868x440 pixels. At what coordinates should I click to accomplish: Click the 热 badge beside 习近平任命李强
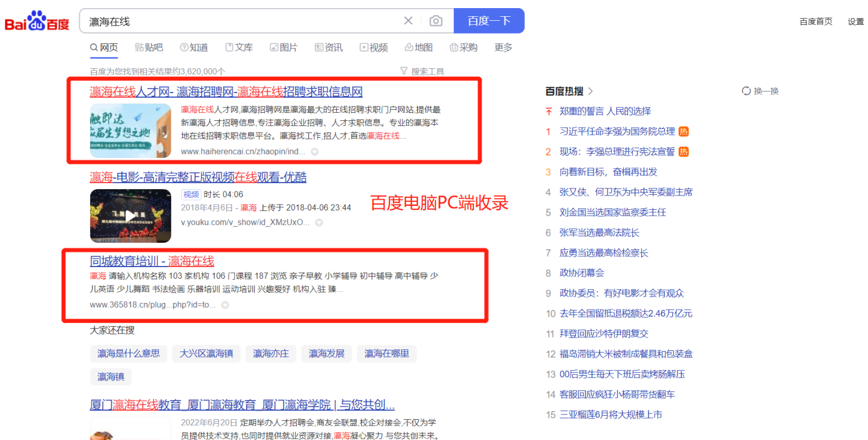683,131
